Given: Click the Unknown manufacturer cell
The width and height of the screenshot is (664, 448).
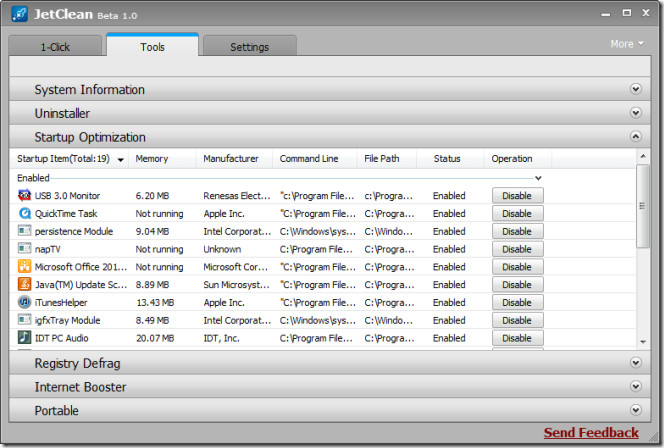Looking at the screenshot, I should pyautogui.click(x=222, y=249).
